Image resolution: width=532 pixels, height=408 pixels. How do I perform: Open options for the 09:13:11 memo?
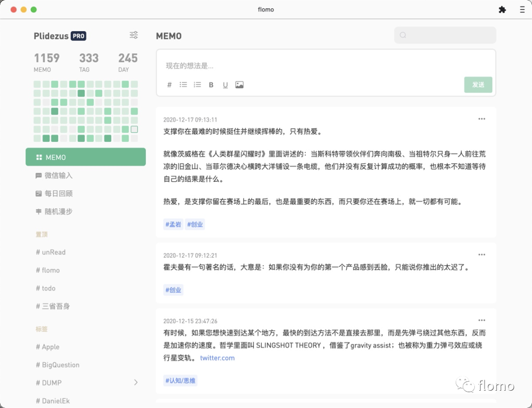482,119
